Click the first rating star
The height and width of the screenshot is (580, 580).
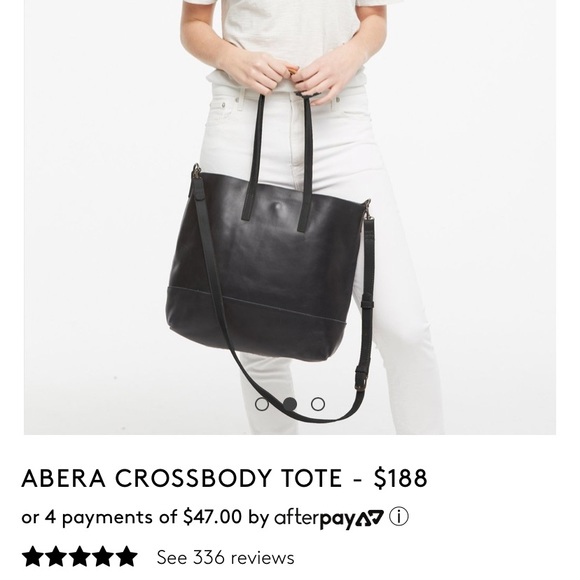tap(32, 556)
